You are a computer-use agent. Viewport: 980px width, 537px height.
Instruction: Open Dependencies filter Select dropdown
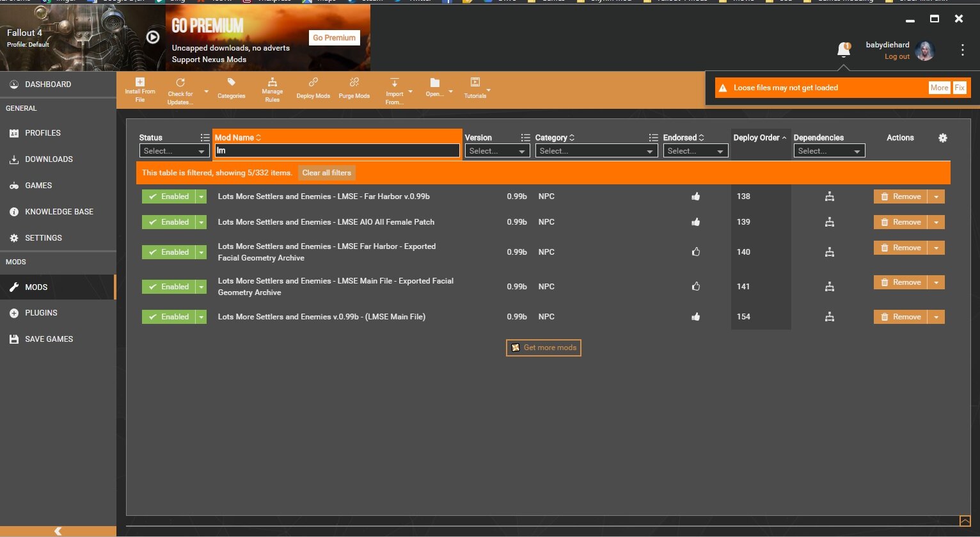829,151
